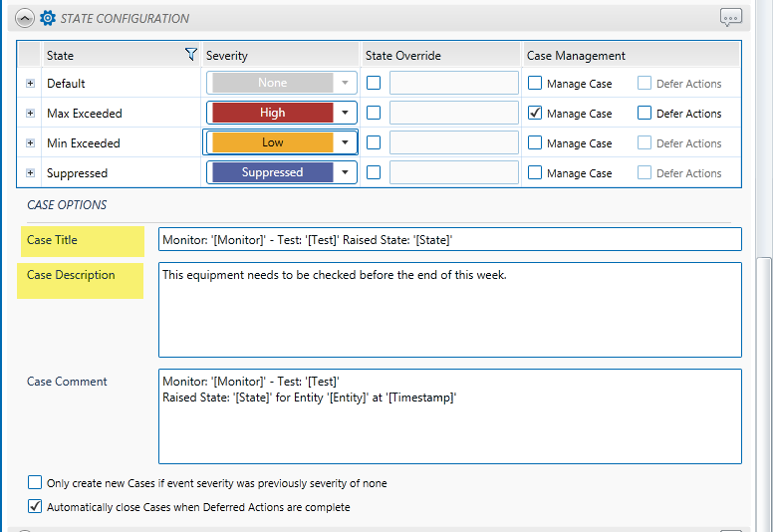Viewport: 775px width, 532px height.
Task: Open severity dropdown for Max Exceeded
Action: pos(345,114)
